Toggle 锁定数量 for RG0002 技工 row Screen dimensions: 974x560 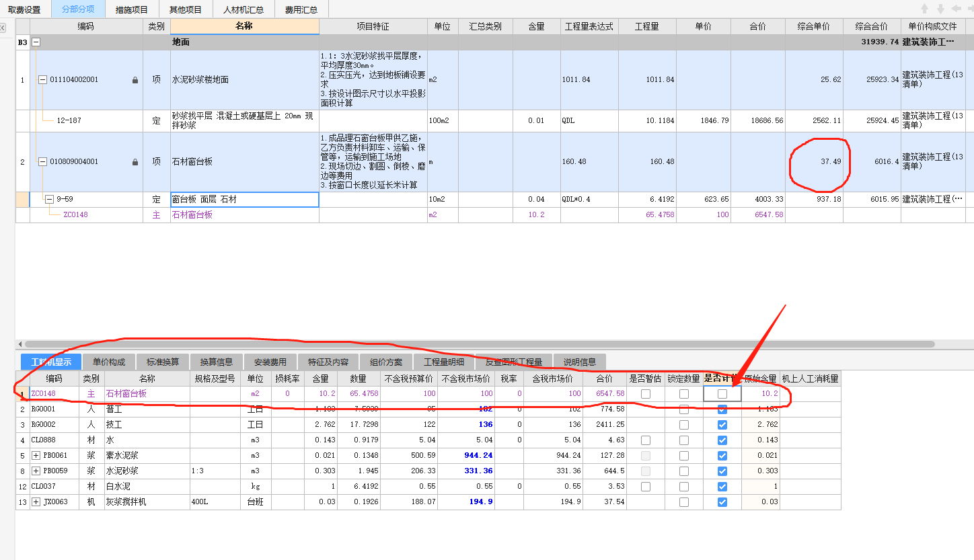pyautogui.click(x=684, y=425)
